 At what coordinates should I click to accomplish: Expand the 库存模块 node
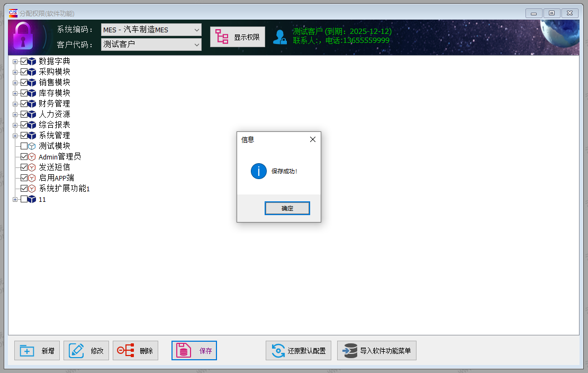coord(15,93)
